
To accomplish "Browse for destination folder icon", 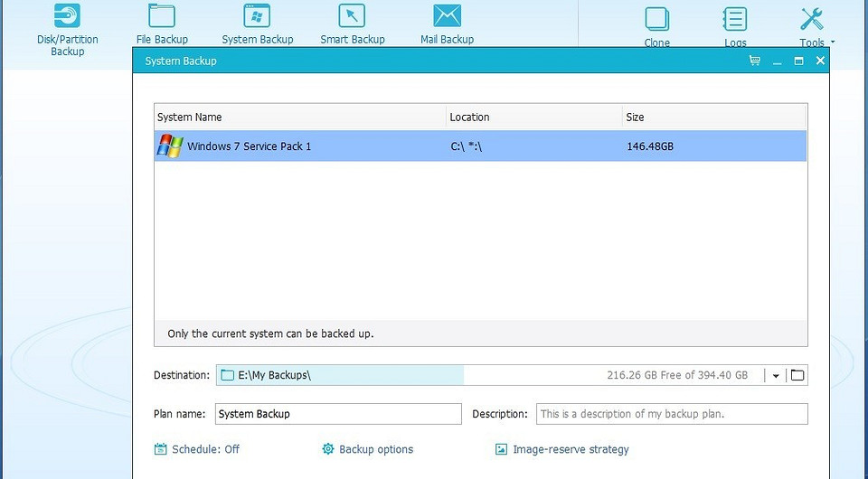I will click(x=797, y=375).
